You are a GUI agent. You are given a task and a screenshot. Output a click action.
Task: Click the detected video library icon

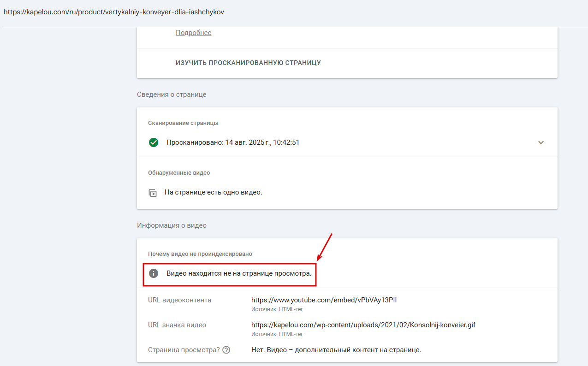point(153,193)
